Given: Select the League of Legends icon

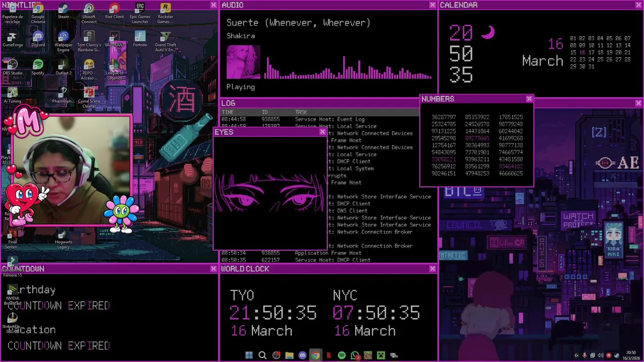Looking at the screenshot, I should click(114, 70).
